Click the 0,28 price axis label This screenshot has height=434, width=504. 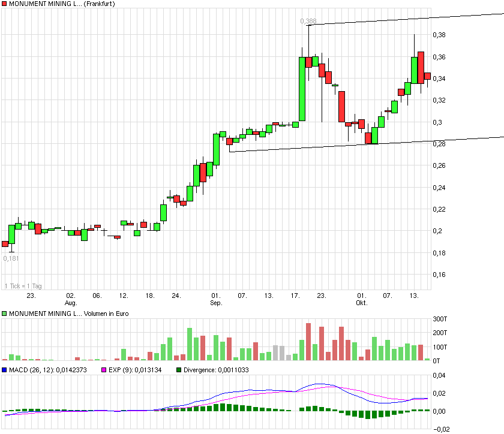439,144
